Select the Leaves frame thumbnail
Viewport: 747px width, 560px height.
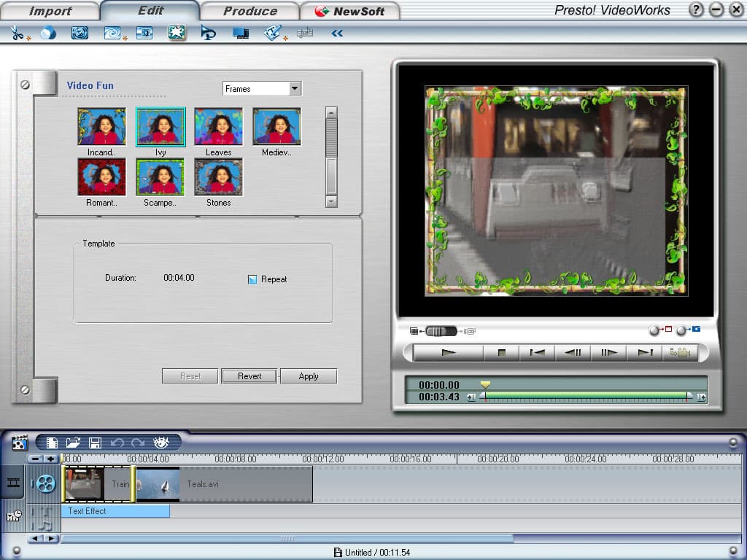[218, 128]
